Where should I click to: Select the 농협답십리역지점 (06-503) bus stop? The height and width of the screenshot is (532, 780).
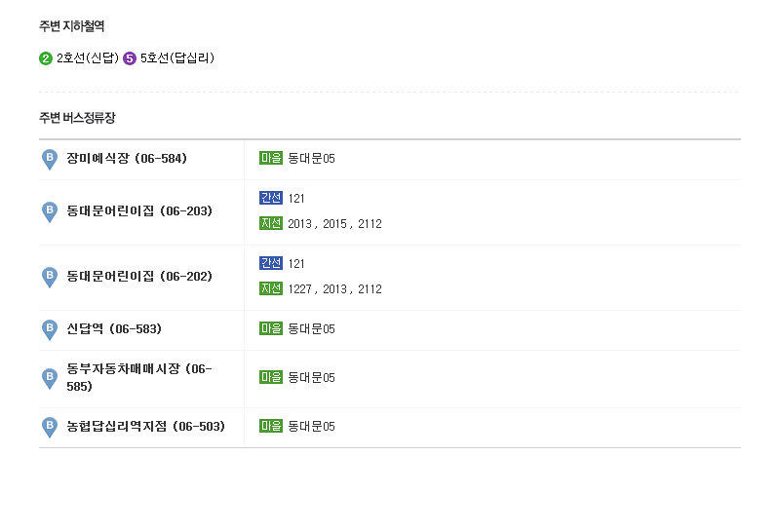click(145, 427)
